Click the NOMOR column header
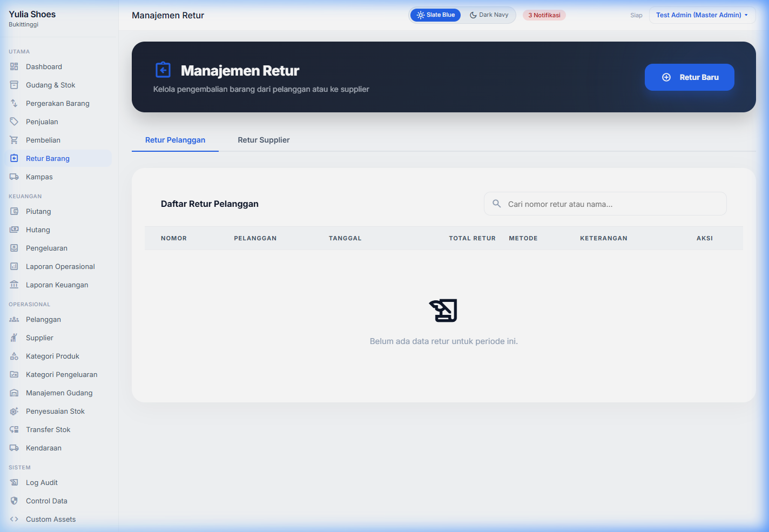This screenshot has width=769, height=532. [174, 238]
